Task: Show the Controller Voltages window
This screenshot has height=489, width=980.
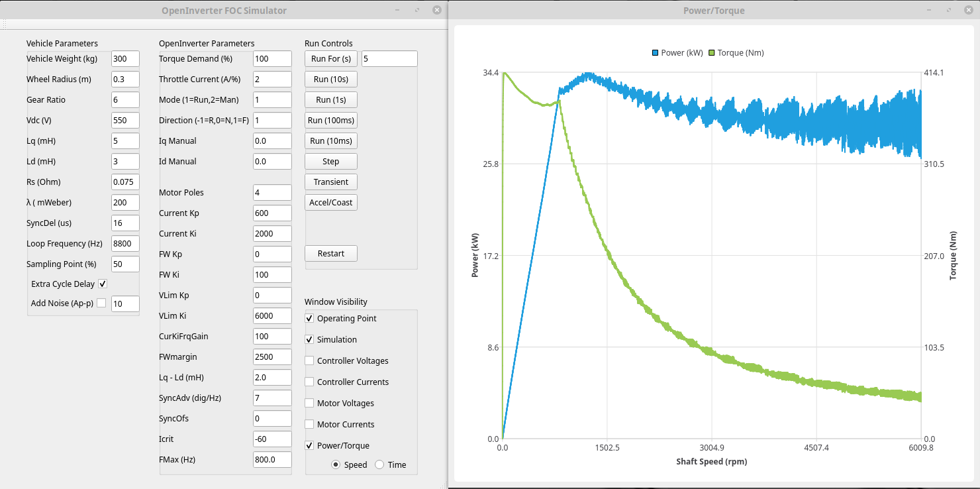Action: [x=309, y=361]
